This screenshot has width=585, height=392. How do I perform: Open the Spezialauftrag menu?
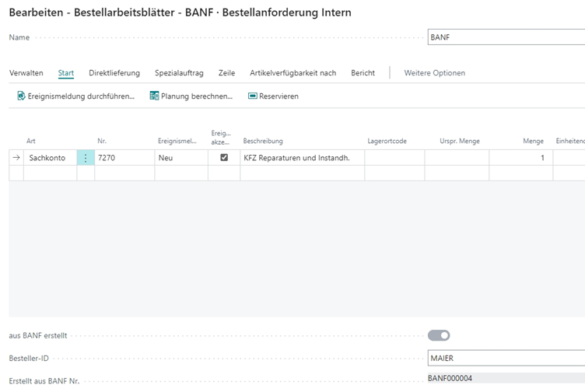pos(179,73)
